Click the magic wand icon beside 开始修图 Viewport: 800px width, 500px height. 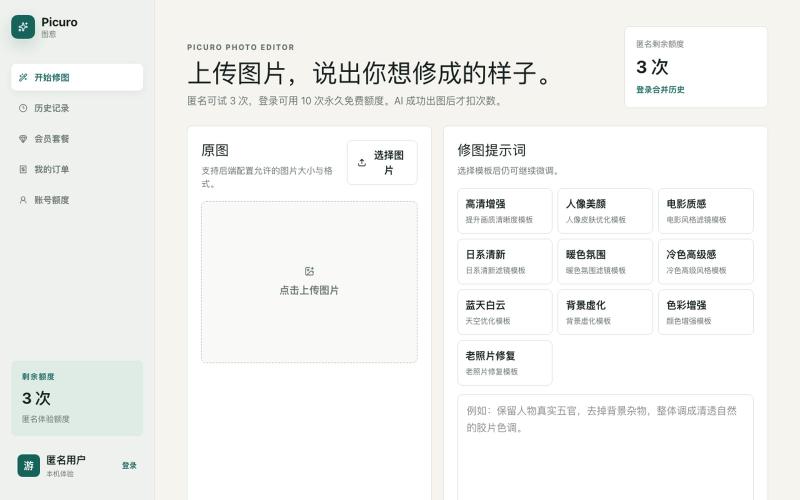pyautogui.click(x=23, y=78)
